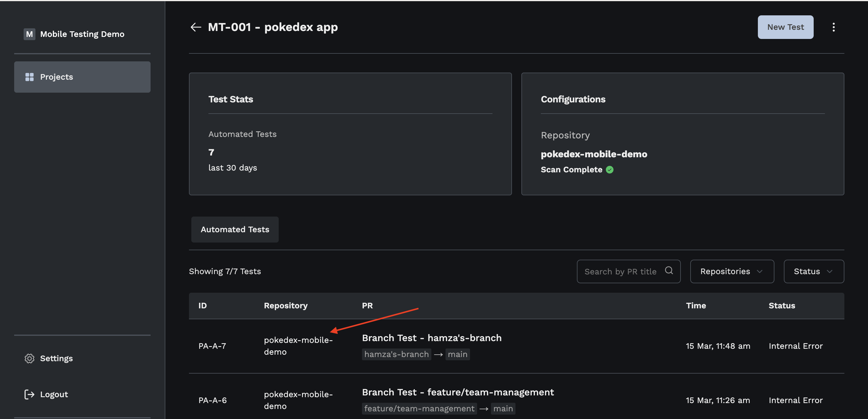Click the back arrow beside MT-001 title

(195, 27)
